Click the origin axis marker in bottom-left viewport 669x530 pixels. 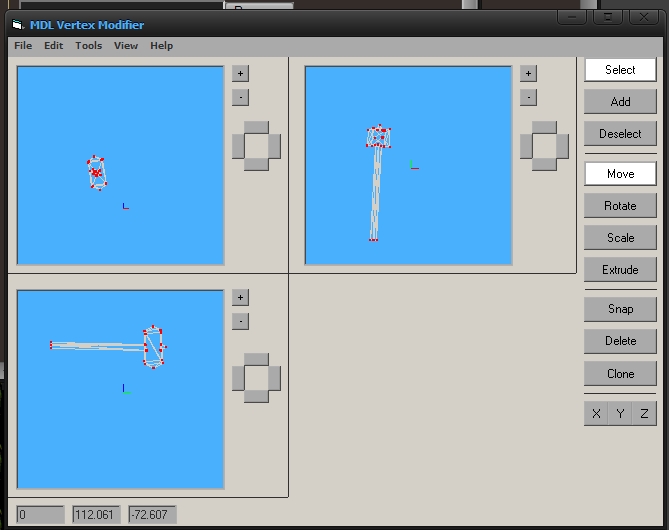[126, 389]
